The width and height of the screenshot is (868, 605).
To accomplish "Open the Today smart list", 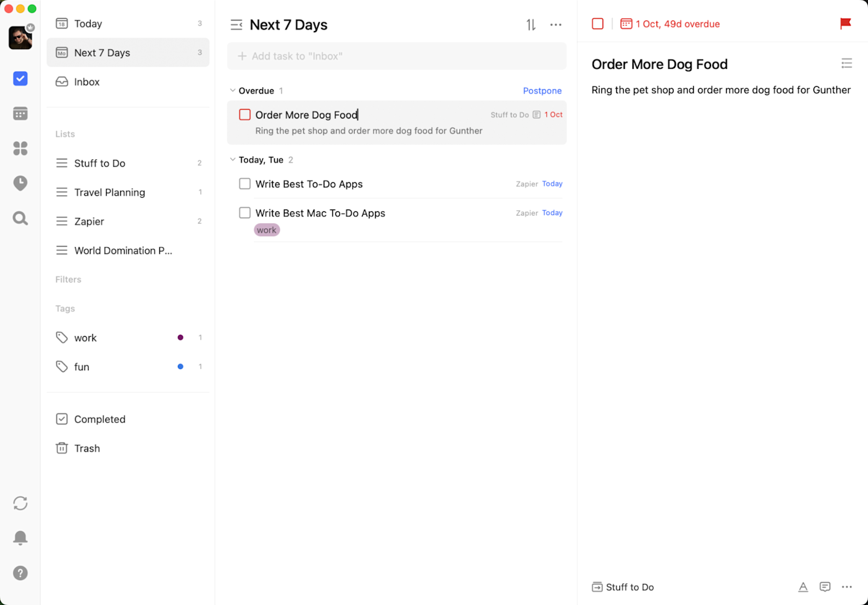I will [x=128, y=24].
